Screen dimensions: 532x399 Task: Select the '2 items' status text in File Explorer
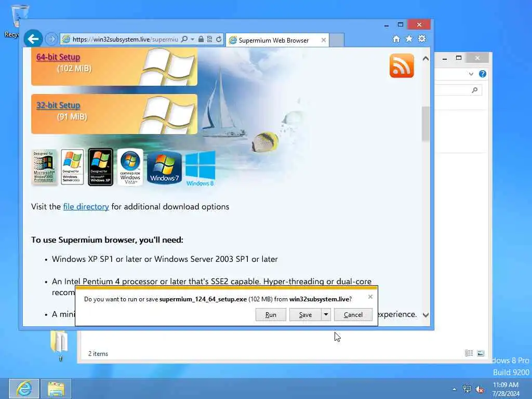(98, 353)
